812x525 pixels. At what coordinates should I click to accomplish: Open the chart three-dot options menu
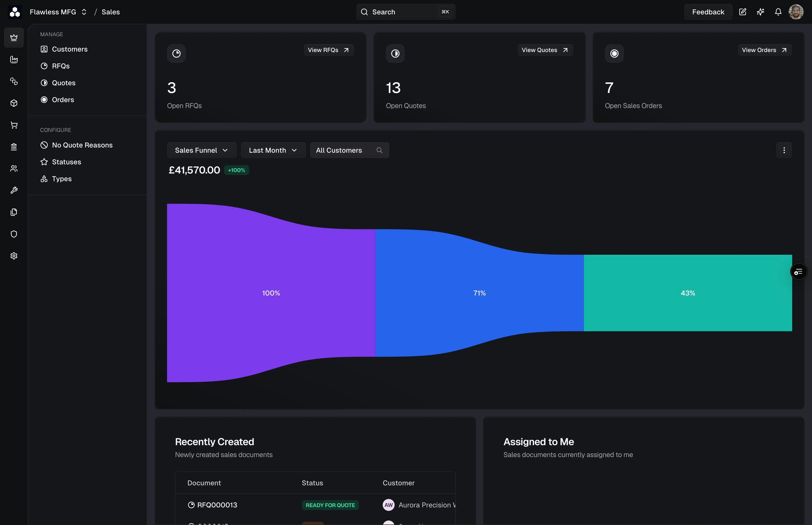784,150
